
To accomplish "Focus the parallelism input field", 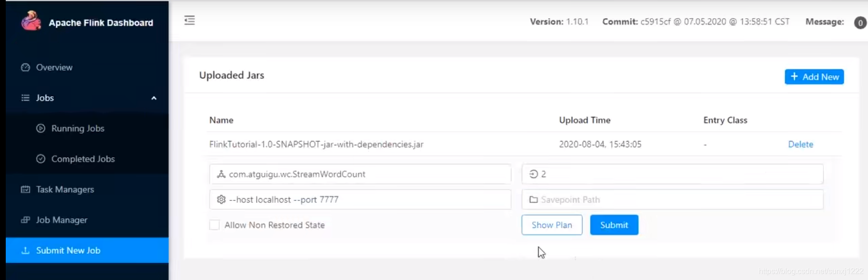I will click(673, 174).
